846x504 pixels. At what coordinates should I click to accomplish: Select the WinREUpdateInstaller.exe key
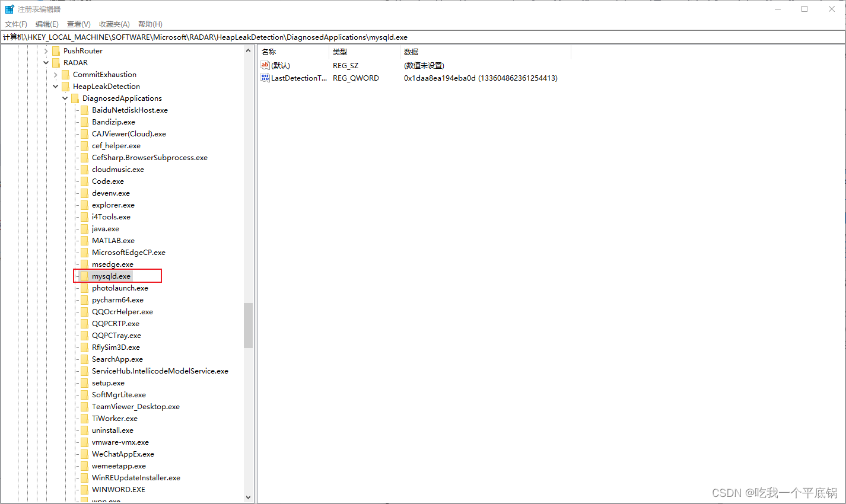[x=136, y=478]
